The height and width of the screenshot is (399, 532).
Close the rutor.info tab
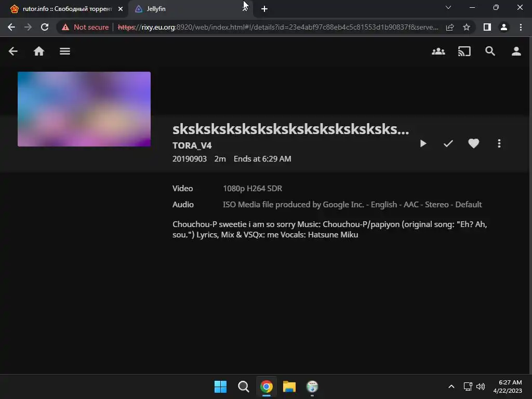pos(121,9)
